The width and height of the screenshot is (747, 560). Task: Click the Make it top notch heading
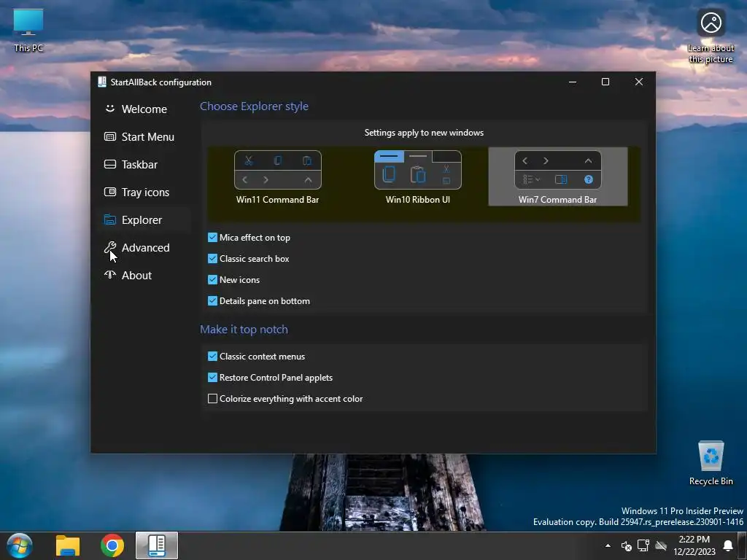244,330
